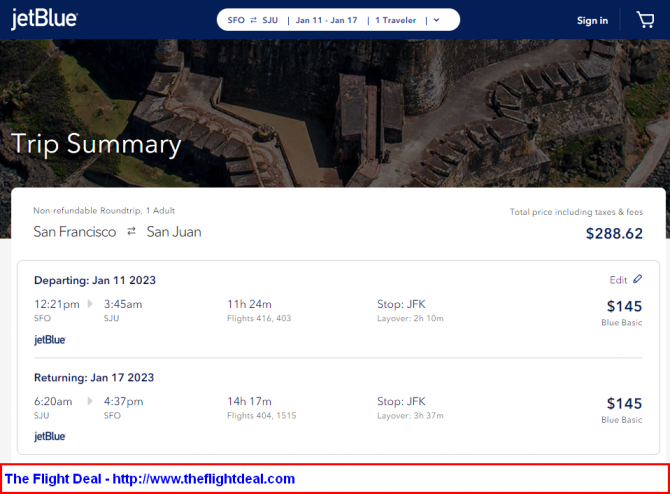
Task: Click jetBlue airline logo in departing flight
Action: [x=50, y=340]
